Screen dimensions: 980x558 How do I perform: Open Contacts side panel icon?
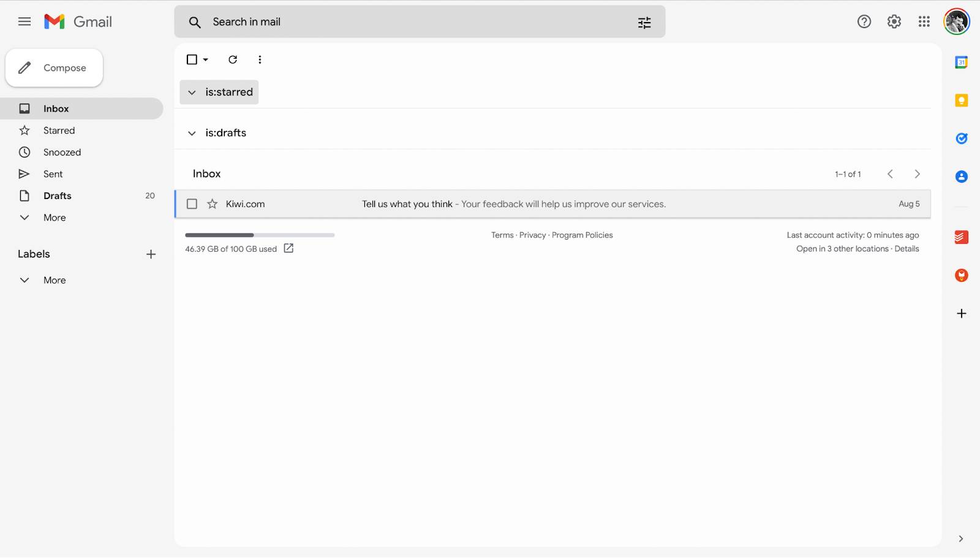point(961,176)
